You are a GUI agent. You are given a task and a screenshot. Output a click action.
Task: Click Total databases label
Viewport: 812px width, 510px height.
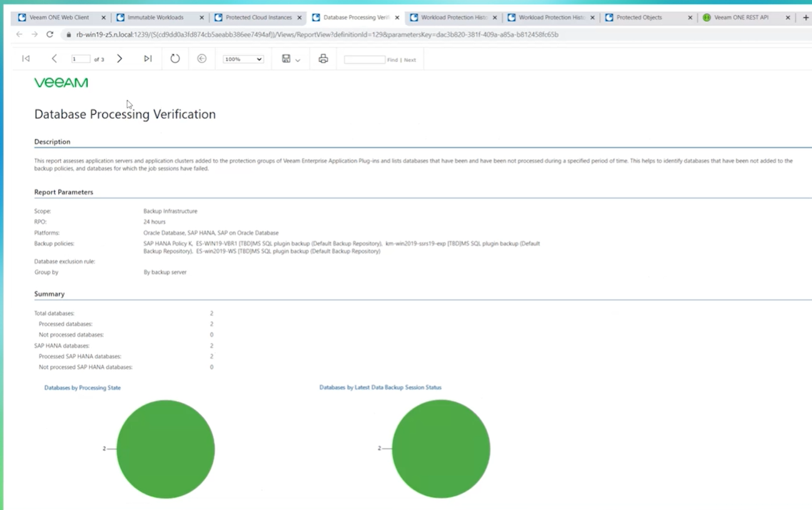tap(54, 314)
